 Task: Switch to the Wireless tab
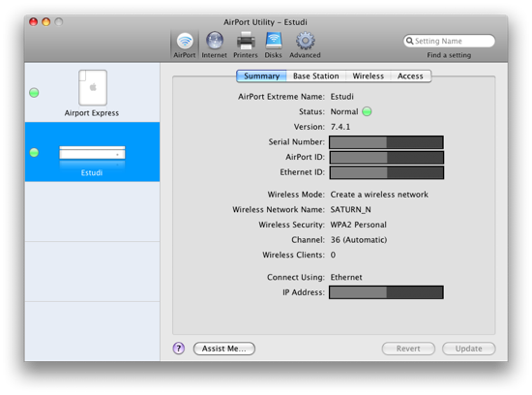[x=369, y=76]
